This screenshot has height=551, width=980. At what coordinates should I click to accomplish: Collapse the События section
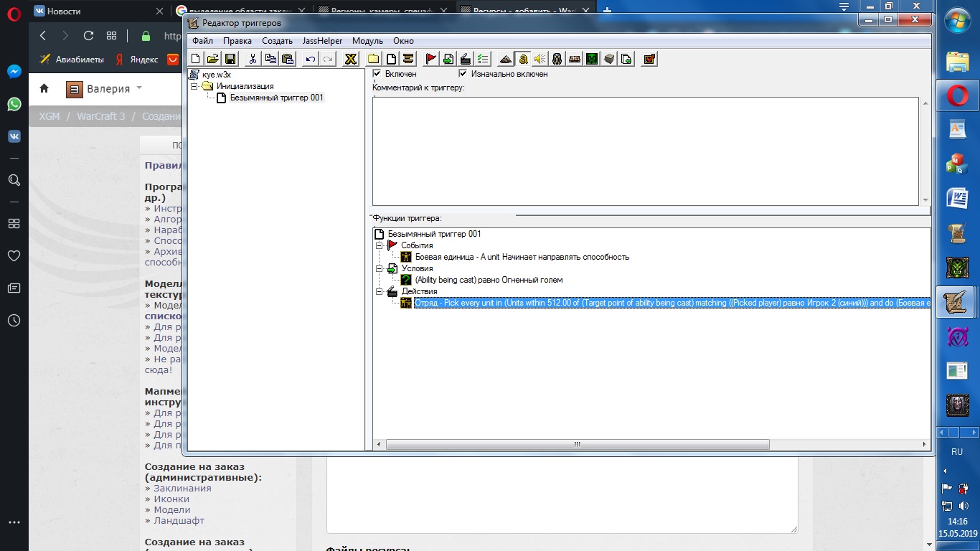(x=380, y=245)
